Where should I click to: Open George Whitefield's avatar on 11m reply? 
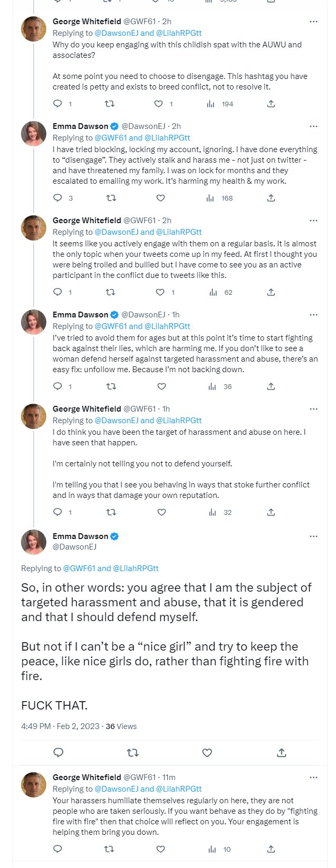coord(34,785)
